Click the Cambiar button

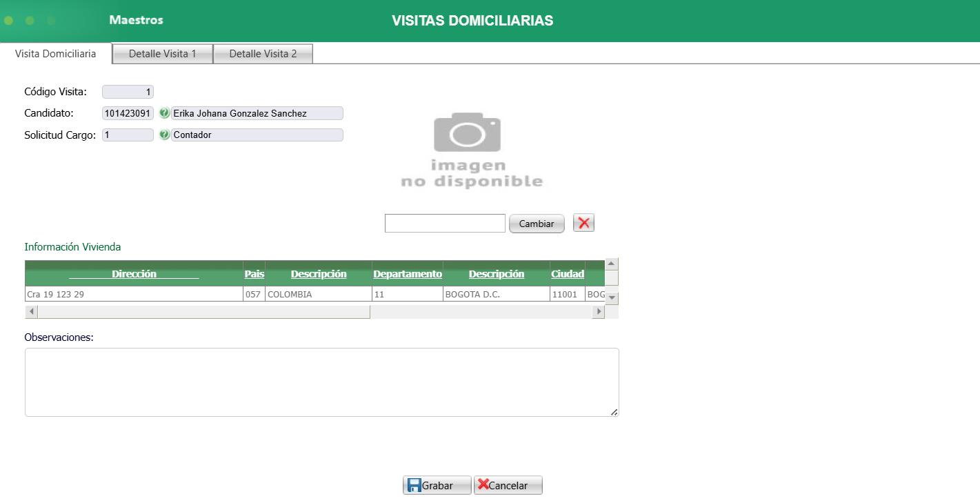tap(537, 223)
